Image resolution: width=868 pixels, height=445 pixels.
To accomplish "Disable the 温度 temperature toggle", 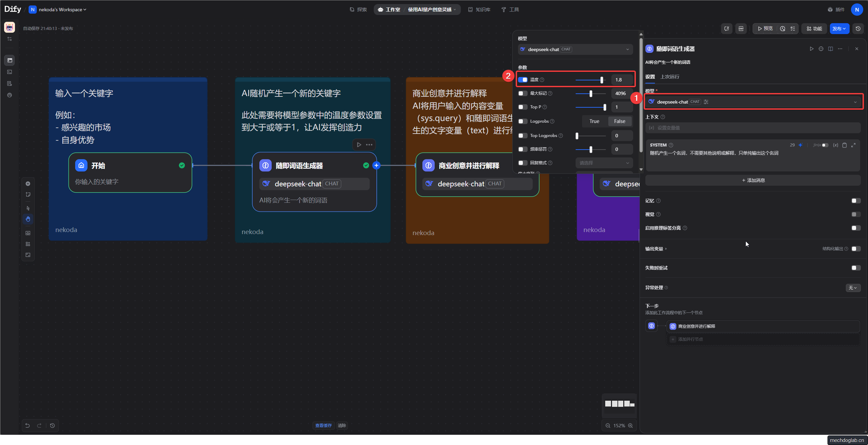I will (523, 80).
